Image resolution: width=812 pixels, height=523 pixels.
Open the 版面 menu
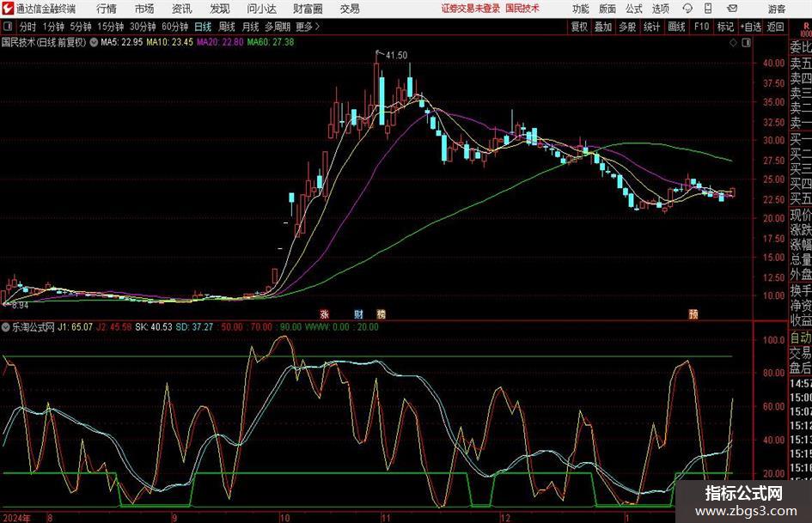tap(607, 9)
